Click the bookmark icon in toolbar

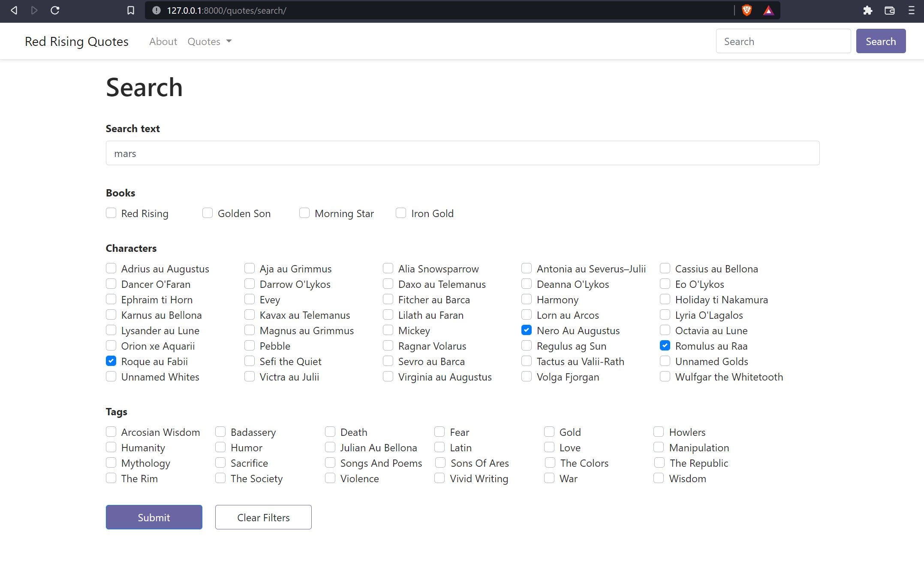click(x=131, y=10)
